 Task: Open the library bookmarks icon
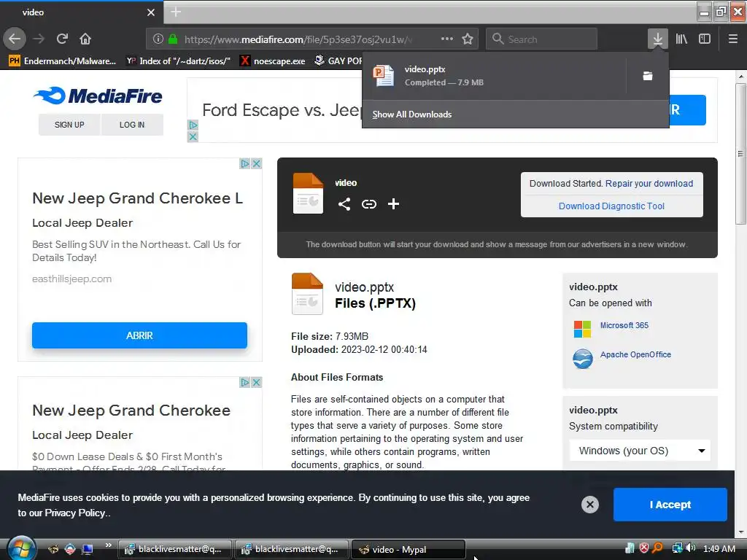click(x=681, y=39)
